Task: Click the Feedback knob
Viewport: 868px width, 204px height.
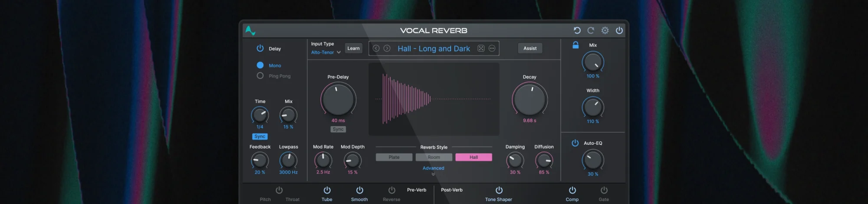Action: pyautogui.click(x=260, y=161)
